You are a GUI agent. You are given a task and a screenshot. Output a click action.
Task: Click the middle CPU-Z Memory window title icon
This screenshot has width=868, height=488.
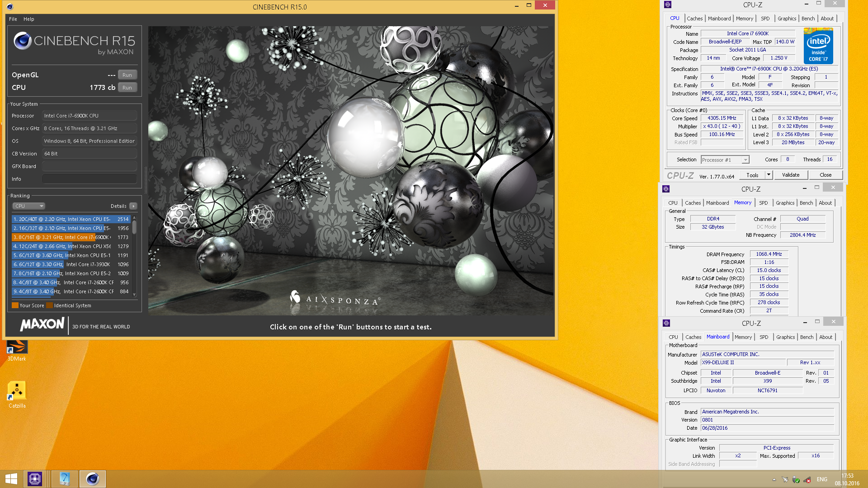click(x=666, y=189)
